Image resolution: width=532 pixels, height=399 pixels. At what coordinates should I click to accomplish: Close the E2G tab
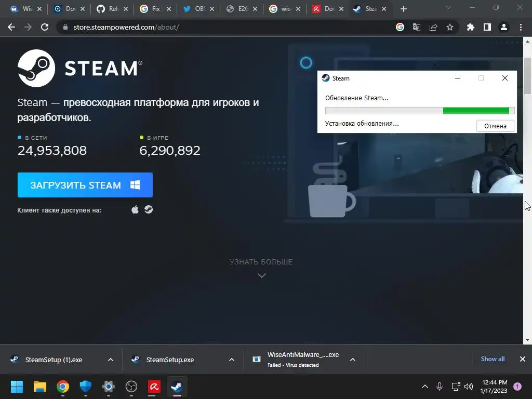click(x=255, y=9)
